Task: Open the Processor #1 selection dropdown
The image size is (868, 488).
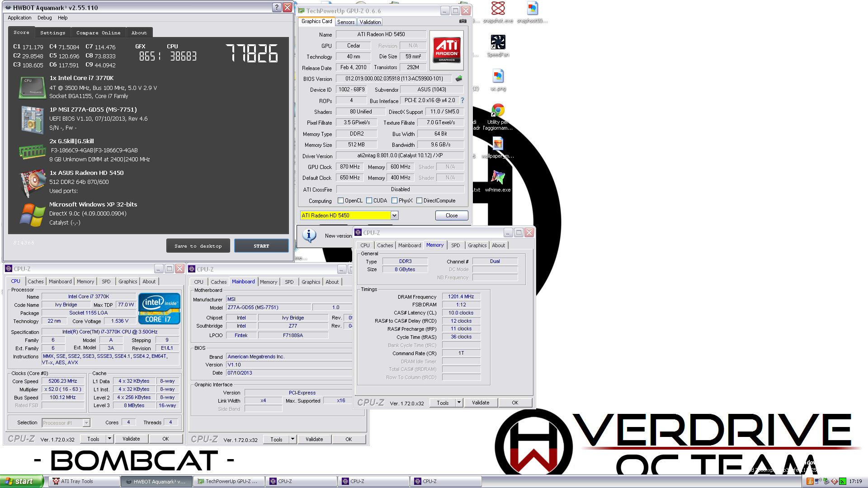Action: (x=86, y=423)
